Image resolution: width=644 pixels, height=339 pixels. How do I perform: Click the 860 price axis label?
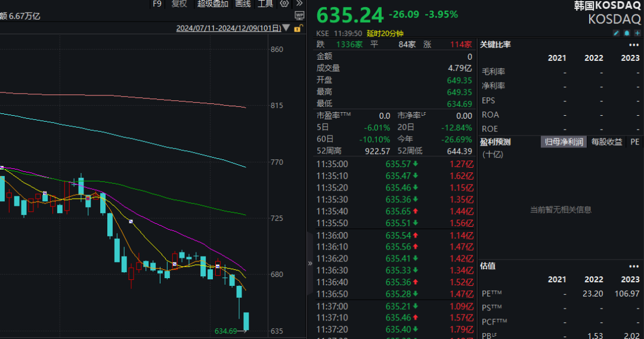coord(277,50)
